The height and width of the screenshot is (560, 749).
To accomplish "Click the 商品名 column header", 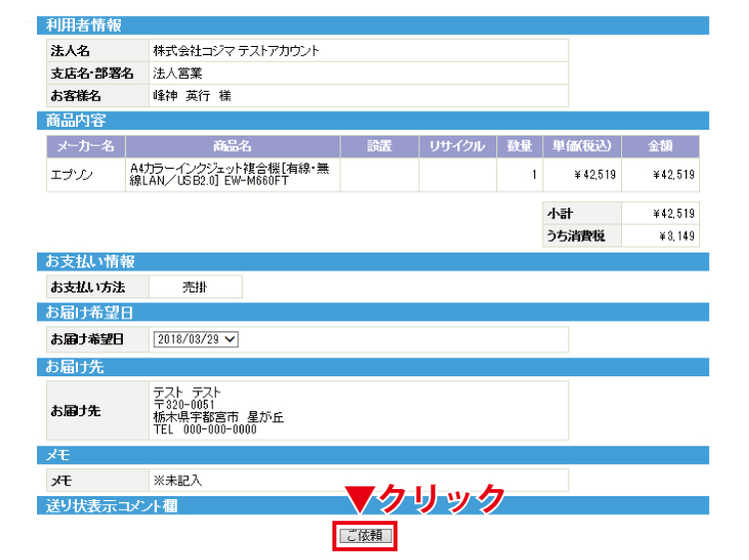I will tap(233, 147).
